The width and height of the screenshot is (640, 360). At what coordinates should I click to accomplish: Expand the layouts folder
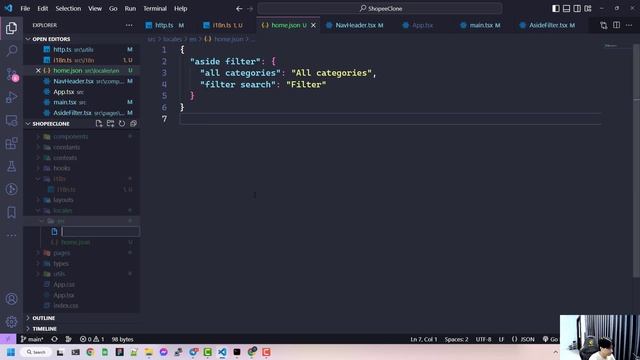point(82,200)
